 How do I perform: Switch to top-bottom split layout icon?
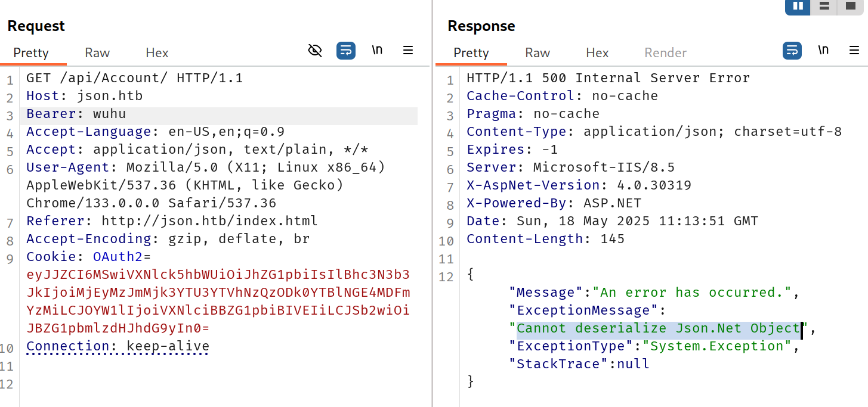coord(824,7)
